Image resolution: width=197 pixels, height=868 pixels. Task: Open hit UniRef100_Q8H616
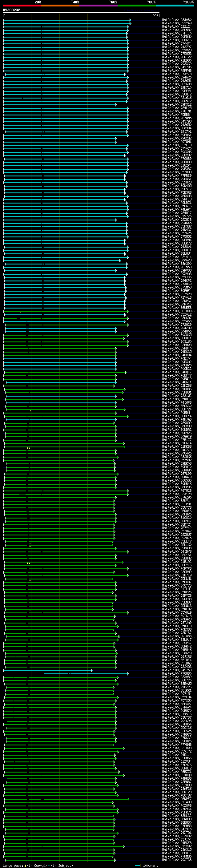click(x=177, y=40)
